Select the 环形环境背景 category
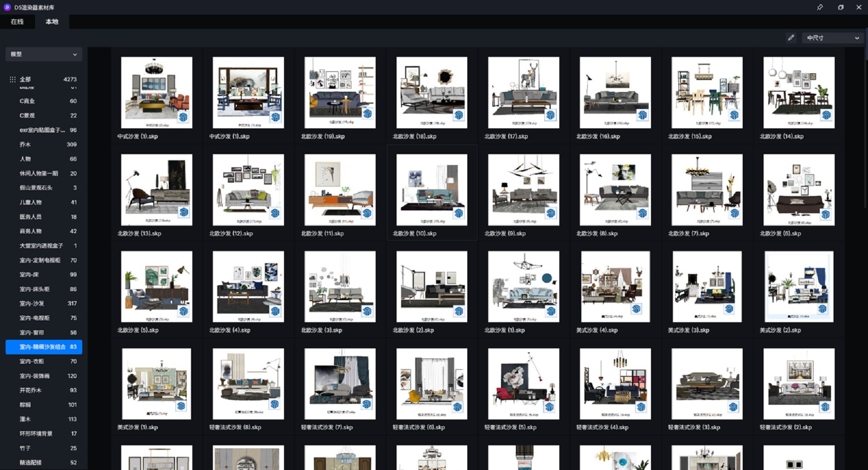This screenshot has height=470, width=868. pyautogui.click(x=44, y=434)
